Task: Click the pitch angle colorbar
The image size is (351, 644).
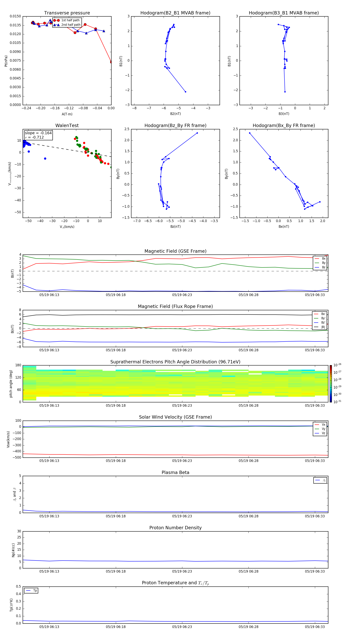Action: 331,383
